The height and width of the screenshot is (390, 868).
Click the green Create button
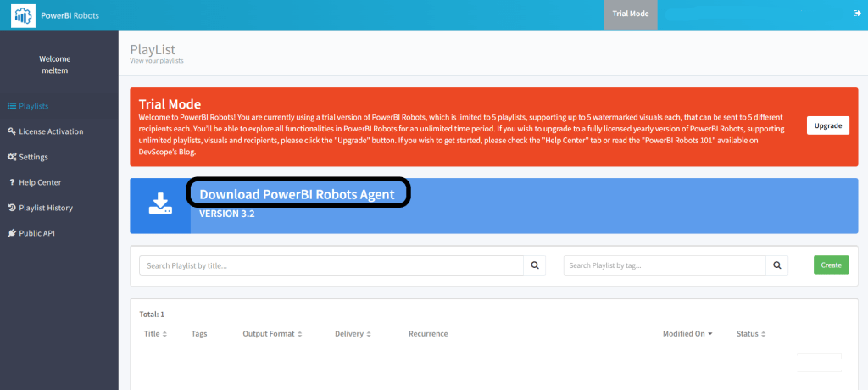coord(831,265)
